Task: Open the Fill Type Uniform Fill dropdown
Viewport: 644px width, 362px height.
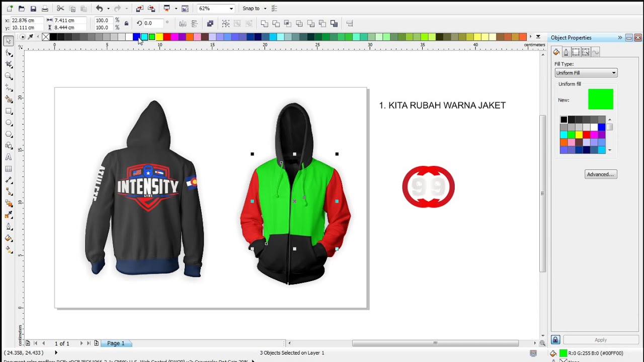Action: click(x=586, y=73)
